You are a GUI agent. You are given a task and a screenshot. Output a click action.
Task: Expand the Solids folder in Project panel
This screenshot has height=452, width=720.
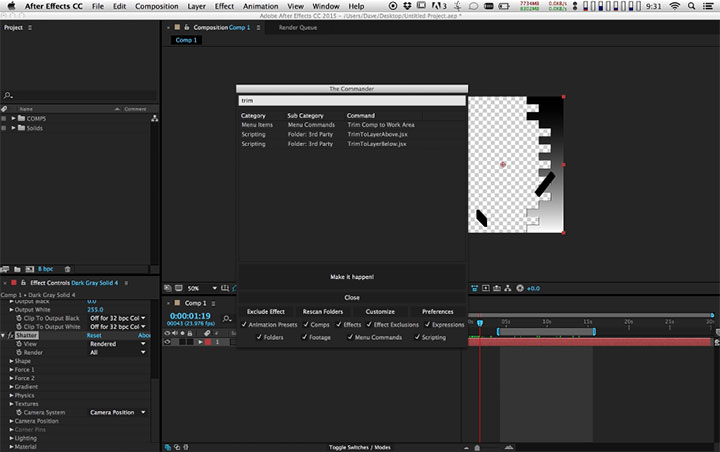coord(13,128)
